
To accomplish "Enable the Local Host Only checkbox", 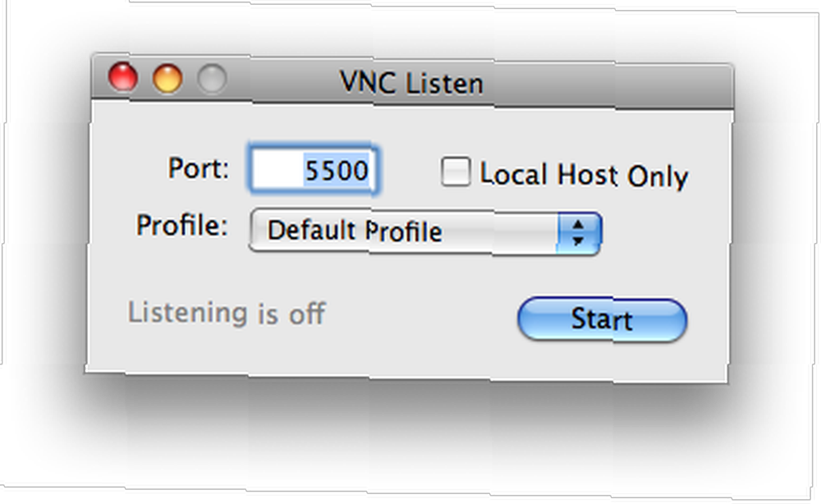I will (455, 172).
